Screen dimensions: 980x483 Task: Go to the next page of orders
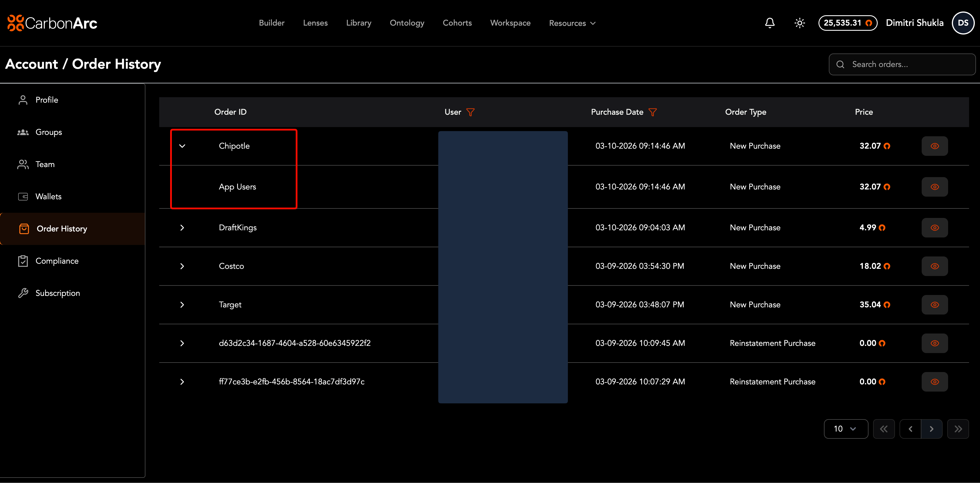click(931, 429)
